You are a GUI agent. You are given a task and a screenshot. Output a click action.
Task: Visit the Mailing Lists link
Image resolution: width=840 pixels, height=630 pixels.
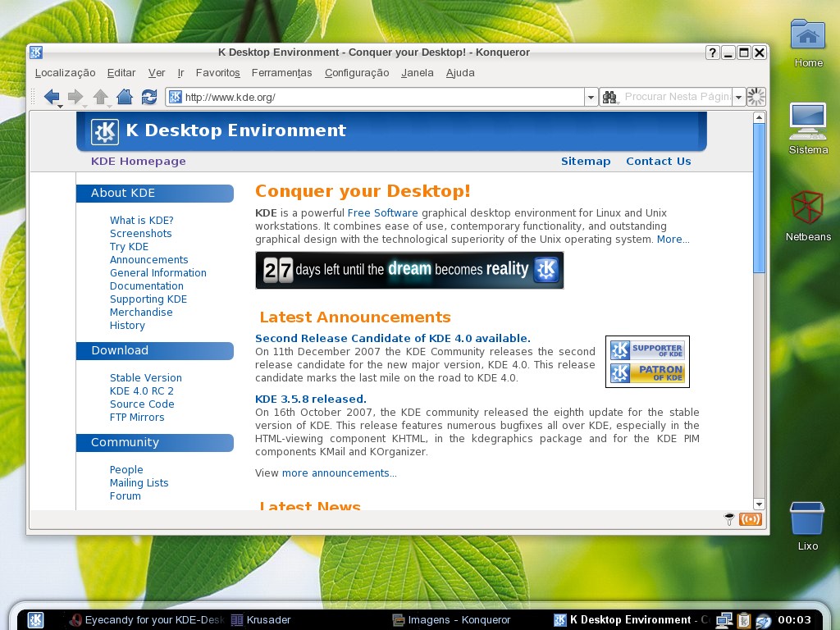(x=139, y=482)
